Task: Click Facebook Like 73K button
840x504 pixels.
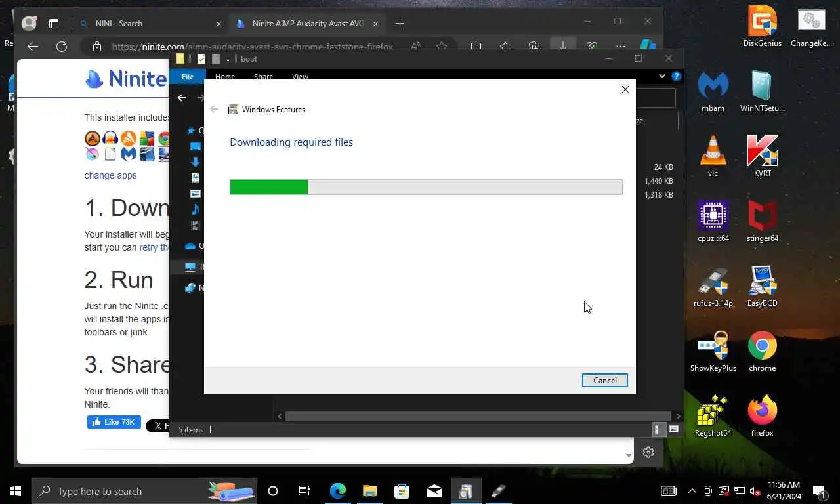Action: (x=114, y=422)
